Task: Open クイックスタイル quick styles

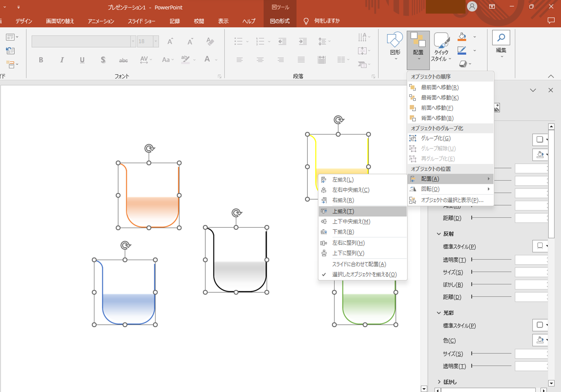Action: tap(441, 47)
